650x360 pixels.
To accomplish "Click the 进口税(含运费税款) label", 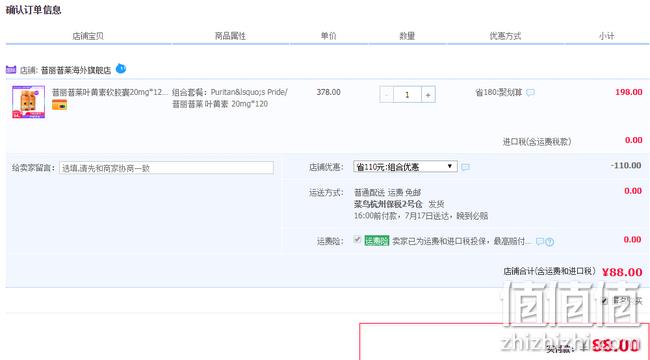I will [x=537, y=142].
